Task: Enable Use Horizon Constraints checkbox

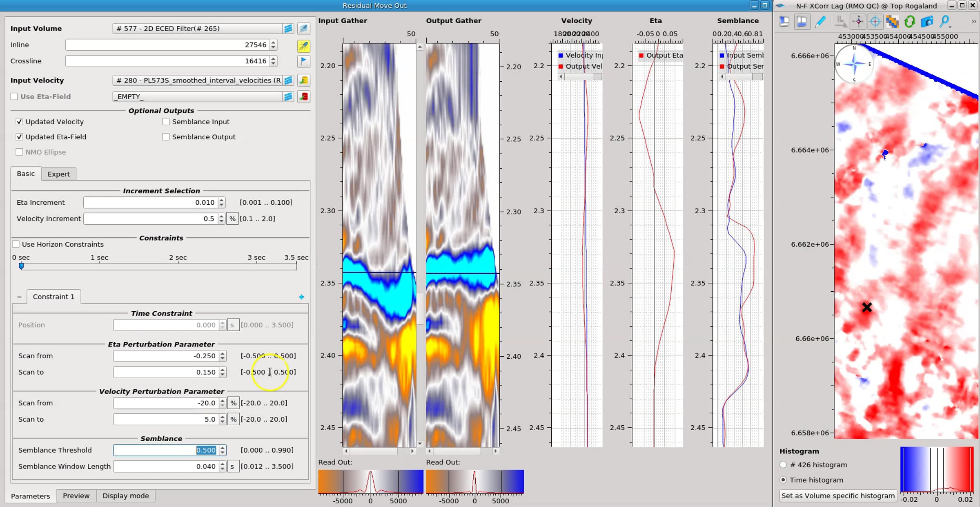Action: click(x=16, y=244)
